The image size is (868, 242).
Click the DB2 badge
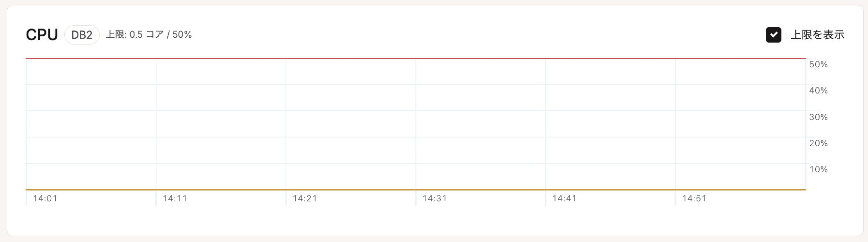tap(82, 35)
